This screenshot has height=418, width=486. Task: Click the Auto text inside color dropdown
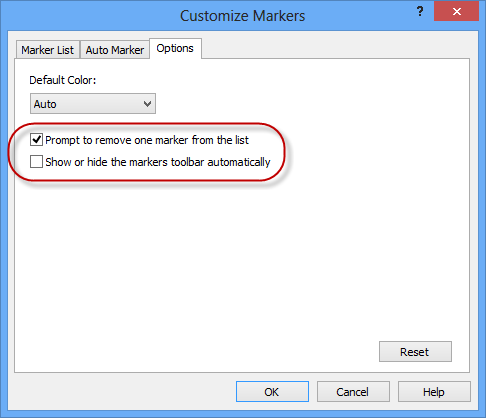click(x=45, y=104)
